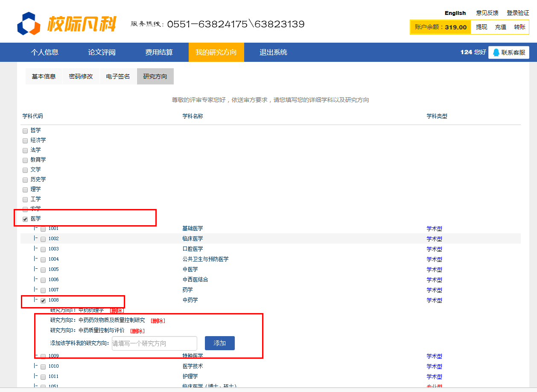Uncheck the 医学 checkbox
537x392 pixels.
click(x=25, y=219)
